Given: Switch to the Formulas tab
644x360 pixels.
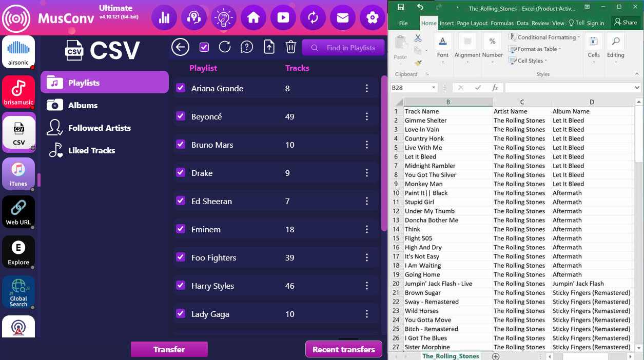Looking at the screenshot, I should click(502, 23).
